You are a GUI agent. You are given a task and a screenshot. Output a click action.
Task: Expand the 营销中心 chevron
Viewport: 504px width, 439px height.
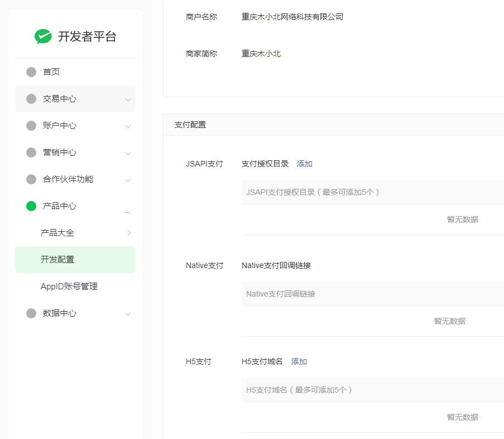(128, 153)
